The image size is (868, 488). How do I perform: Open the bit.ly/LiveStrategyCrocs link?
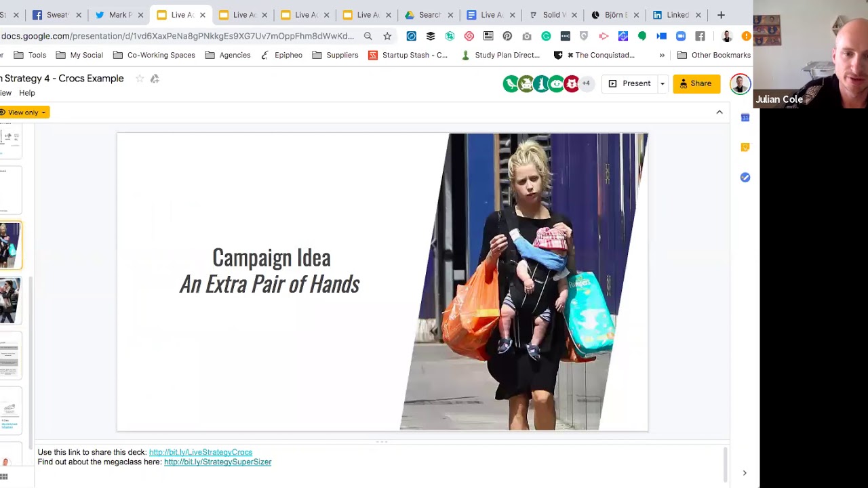[x=201, y=452]
